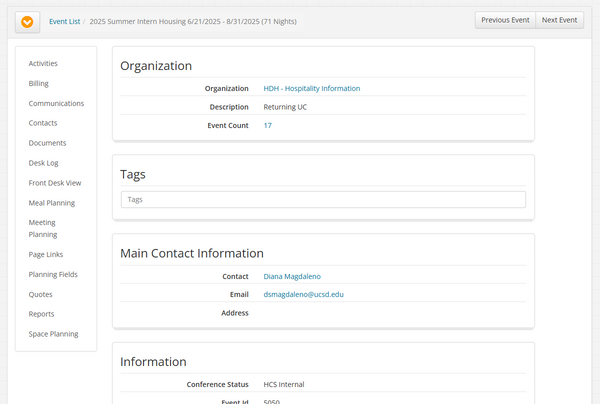Open the Documents page
600x404 pixels.
pos(47,143)
